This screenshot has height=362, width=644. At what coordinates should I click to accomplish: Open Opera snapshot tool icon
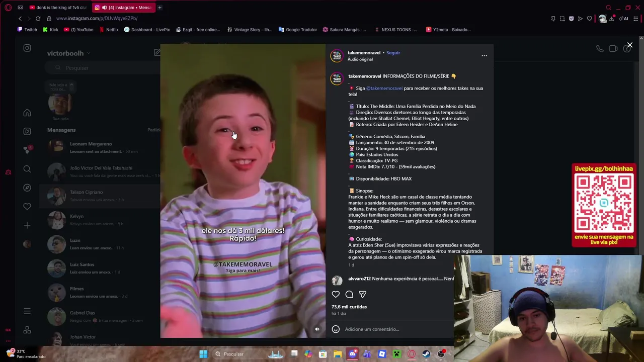click(x=562, y=19)
